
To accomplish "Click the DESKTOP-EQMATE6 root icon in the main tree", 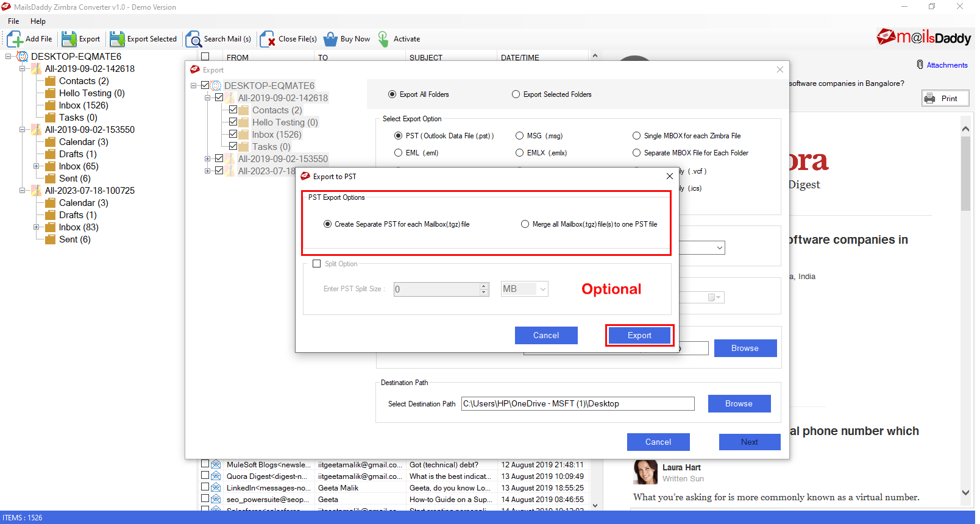I will [x=23, y=57].
